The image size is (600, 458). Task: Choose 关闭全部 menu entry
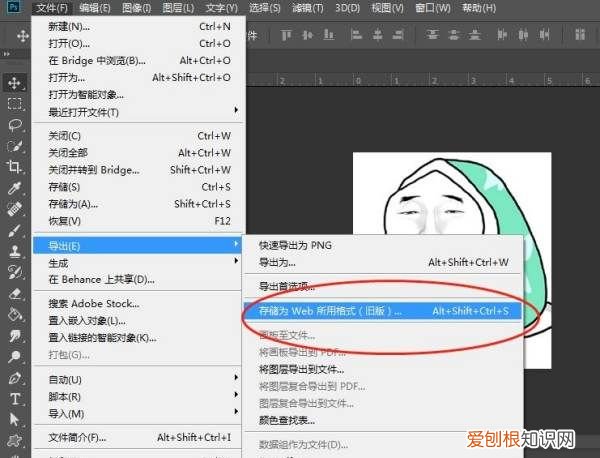click(139, 153)
